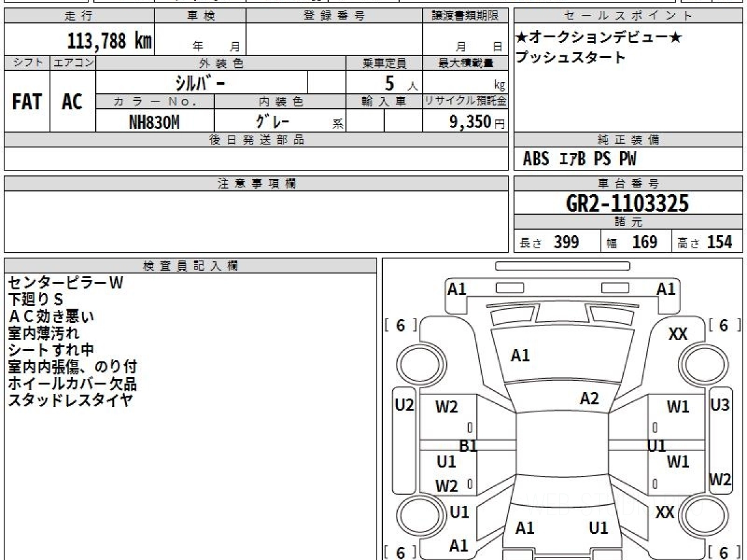The height and width of the screenshot is (560, 747).
Task: Select the seating capacity value 5 人
Action: (x=401, y=83)
